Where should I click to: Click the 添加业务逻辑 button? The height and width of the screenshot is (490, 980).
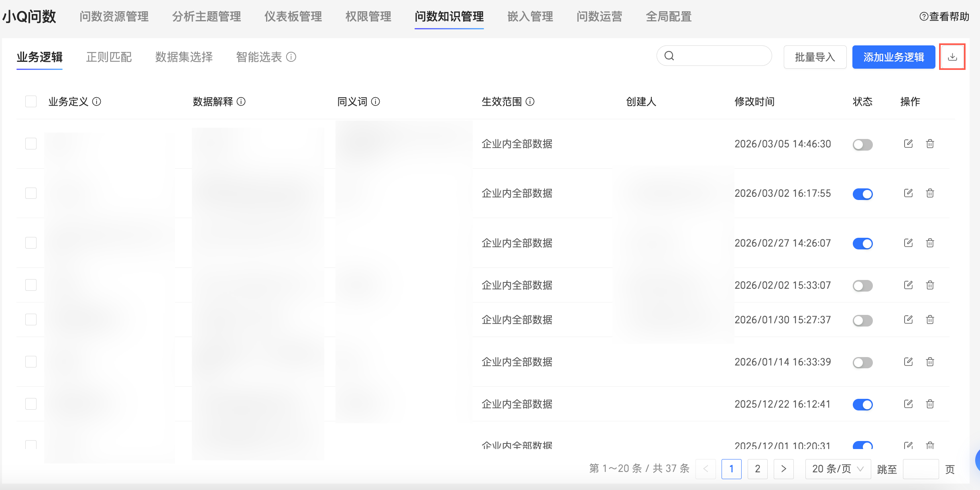pos(893,57)
